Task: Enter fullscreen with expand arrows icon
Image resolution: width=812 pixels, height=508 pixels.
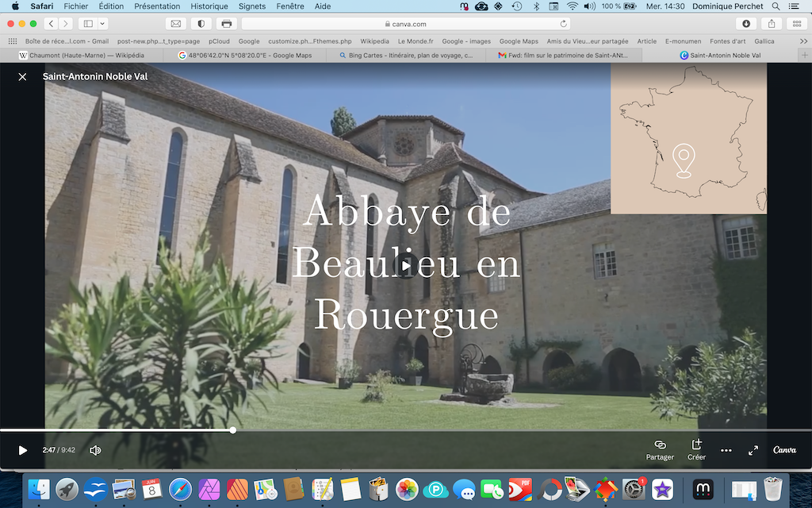Action: [x=753, y=451]
